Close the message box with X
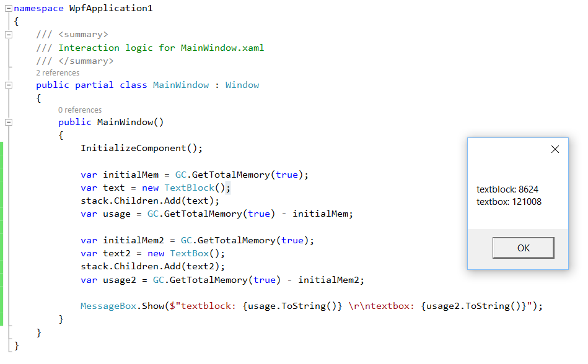This screenshot has height=364, width=588. click(555, 149)
